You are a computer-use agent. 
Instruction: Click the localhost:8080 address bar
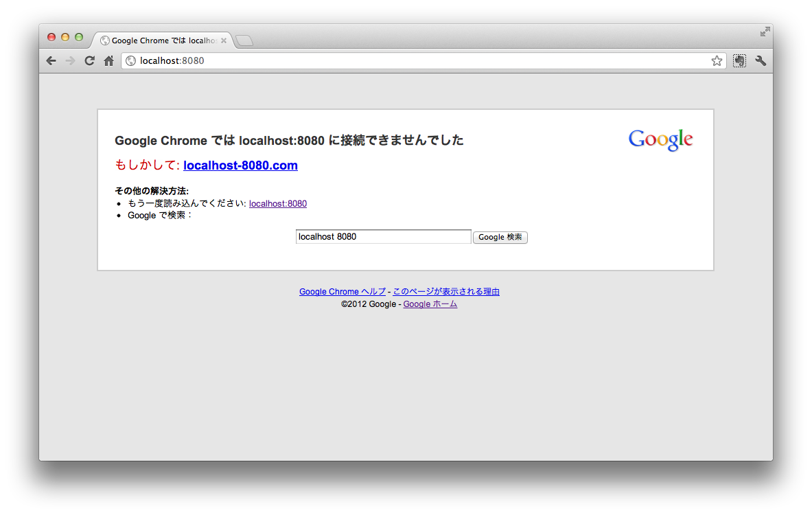tap(424, 60)
